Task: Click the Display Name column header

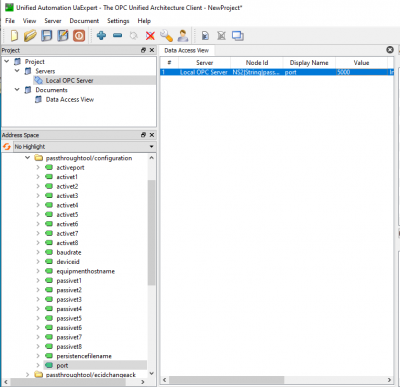Action: tap(309, 63)
